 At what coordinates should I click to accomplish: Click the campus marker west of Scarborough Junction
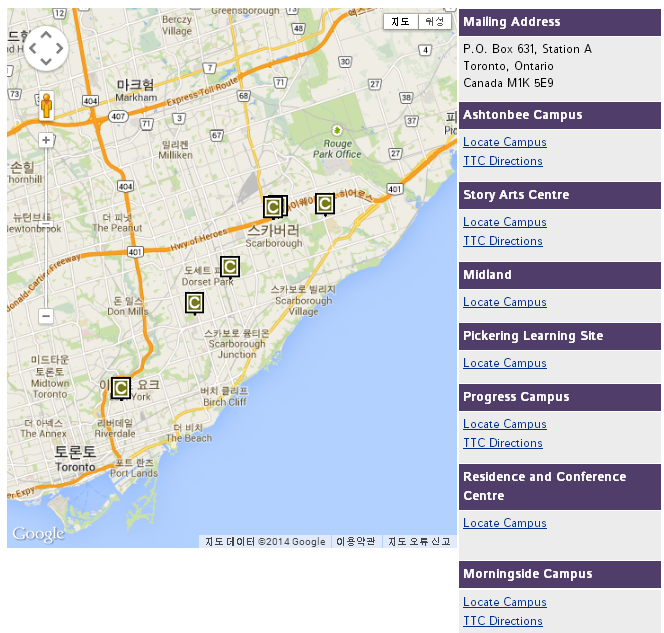point(194,302)
